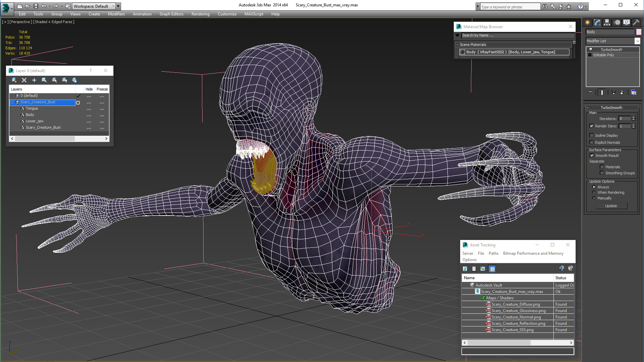Image resolution: width=644 pixels, height=362 pixels.
Task: Open the Modifier List dropdown
Action: click(637, 41)
